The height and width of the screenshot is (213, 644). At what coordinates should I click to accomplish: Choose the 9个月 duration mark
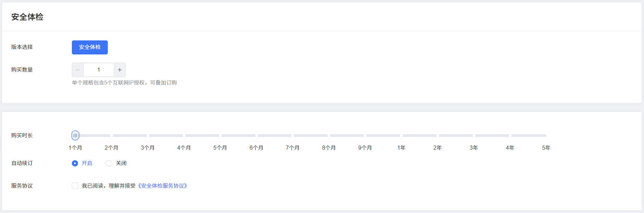point(365,148)
